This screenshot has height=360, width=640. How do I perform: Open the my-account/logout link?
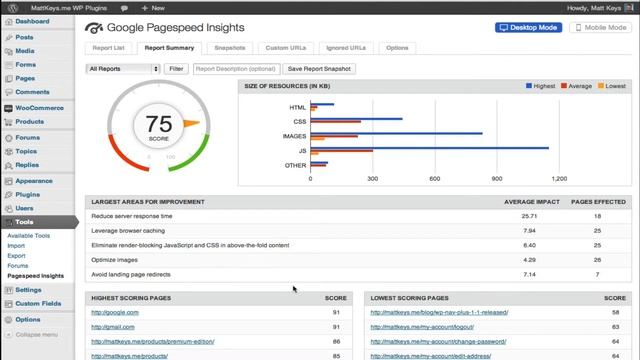[422, 327]
